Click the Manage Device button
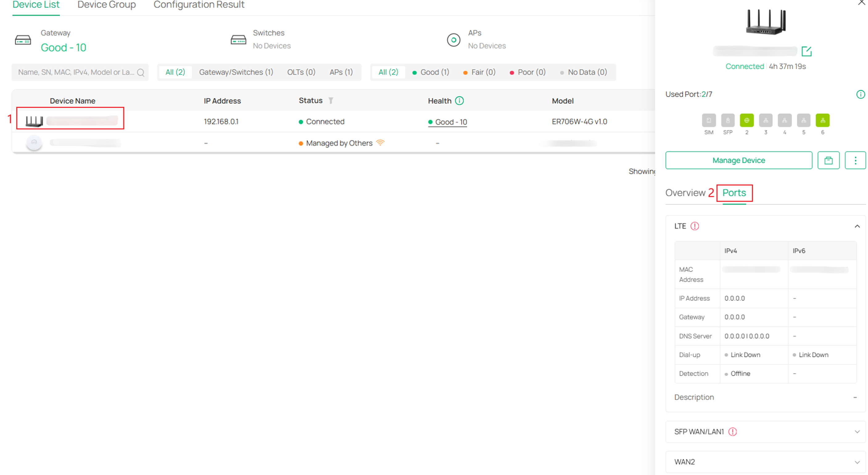 pos(739,160)
